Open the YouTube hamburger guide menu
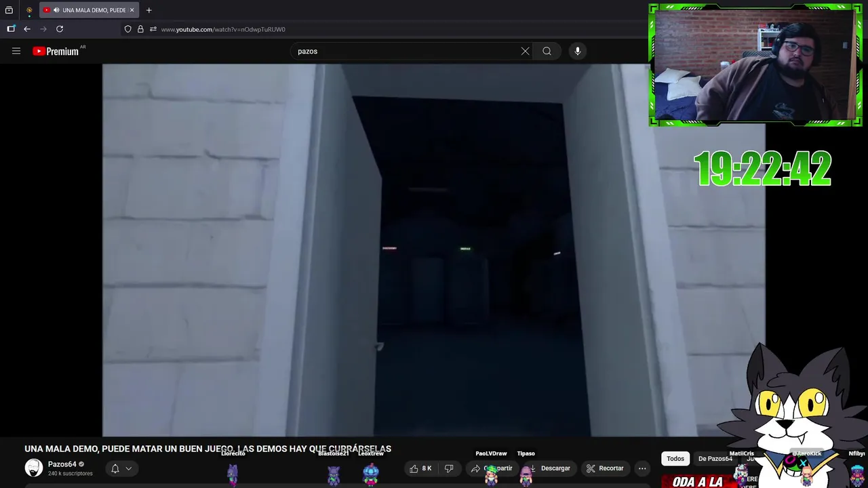 click(16, 51)
